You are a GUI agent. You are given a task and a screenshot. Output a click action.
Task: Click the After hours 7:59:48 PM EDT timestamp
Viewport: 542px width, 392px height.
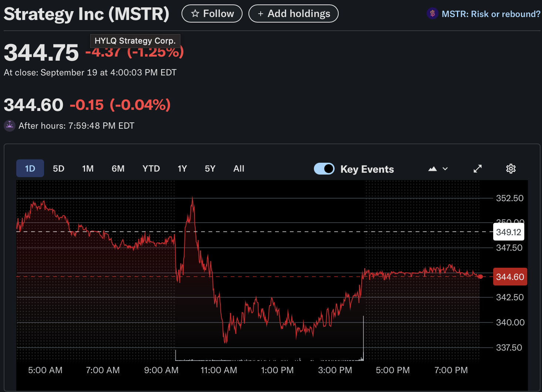(x=77, y=126)
